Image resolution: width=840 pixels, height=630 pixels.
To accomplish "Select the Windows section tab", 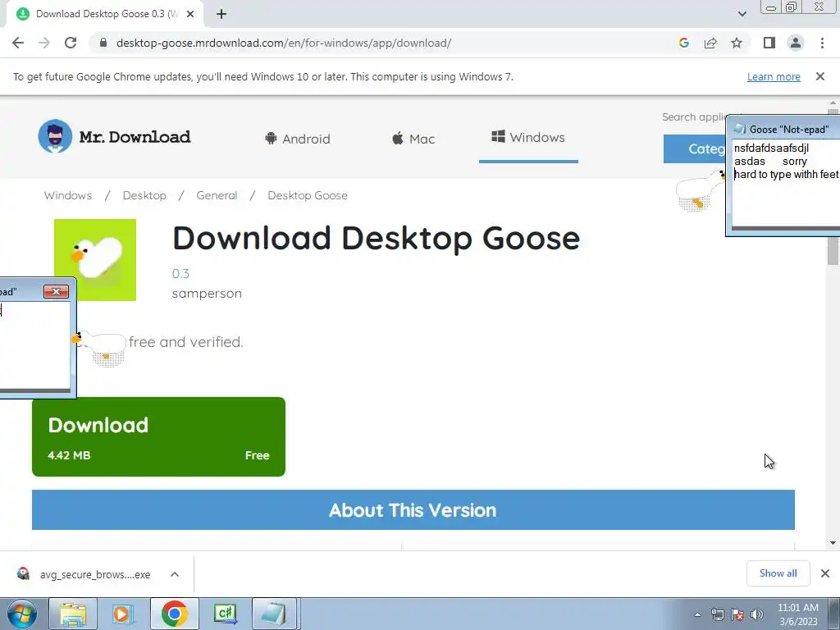I will coord(528,137).
